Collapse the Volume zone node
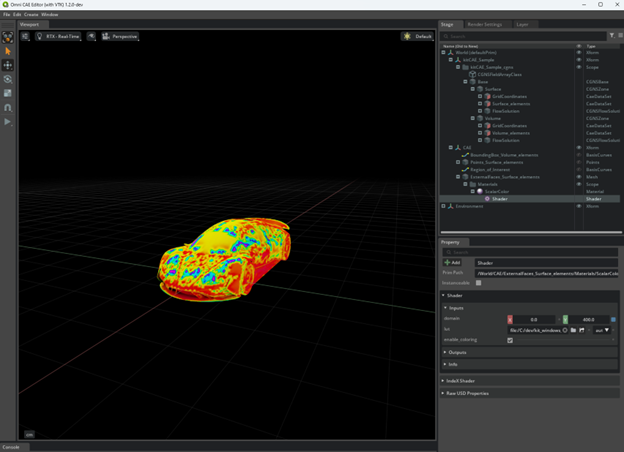 point(473,118)
